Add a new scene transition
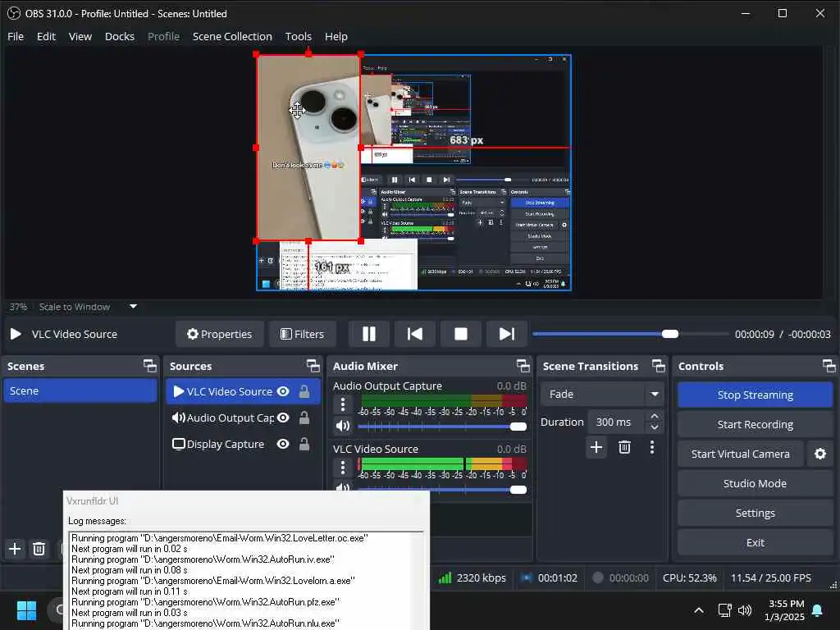The height and width of the screenshot is (630, 840). coord(596,447)
